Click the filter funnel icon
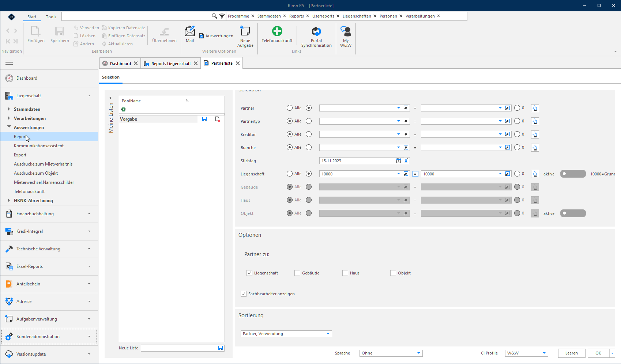The height and width of the screenshot is (364, 621). 222,16
